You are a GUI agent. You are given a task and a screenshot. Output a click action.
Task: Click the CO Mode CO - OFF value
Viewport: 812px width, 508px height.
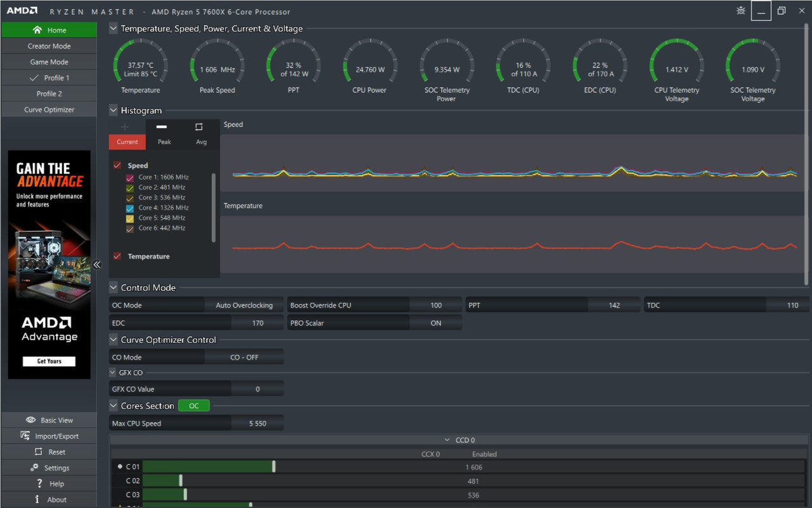pyautogui.click(x=244, y=358)
